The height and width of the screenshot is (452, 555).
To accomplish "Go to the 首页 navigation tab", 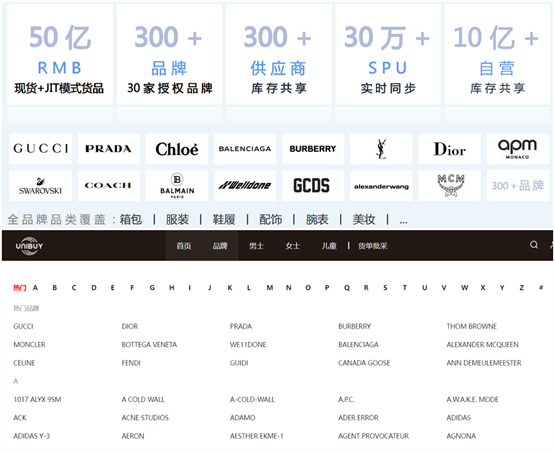I will pos(184,246).
